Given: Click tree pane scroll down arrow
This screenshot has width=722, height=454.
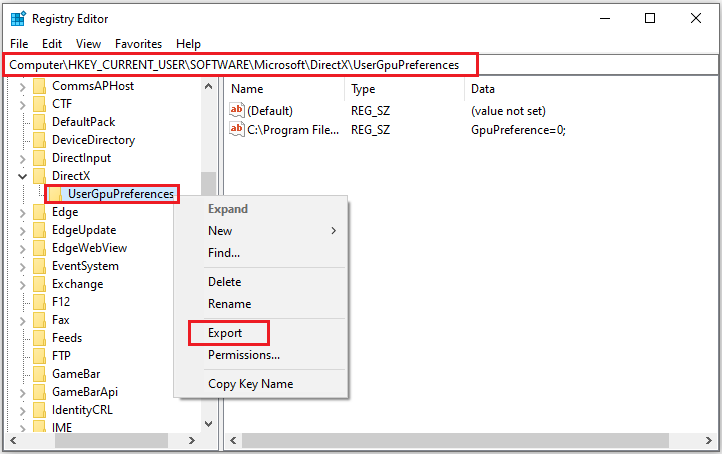Looking at the screenshot, I should point(208,424).
